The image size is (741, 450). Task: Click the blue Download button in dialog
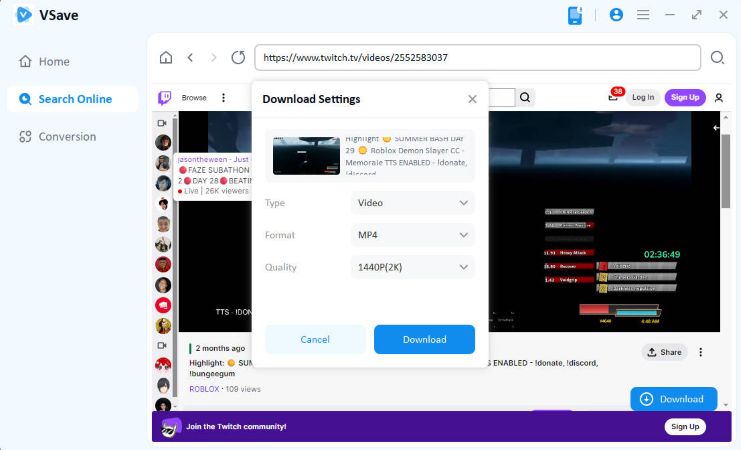424,339
